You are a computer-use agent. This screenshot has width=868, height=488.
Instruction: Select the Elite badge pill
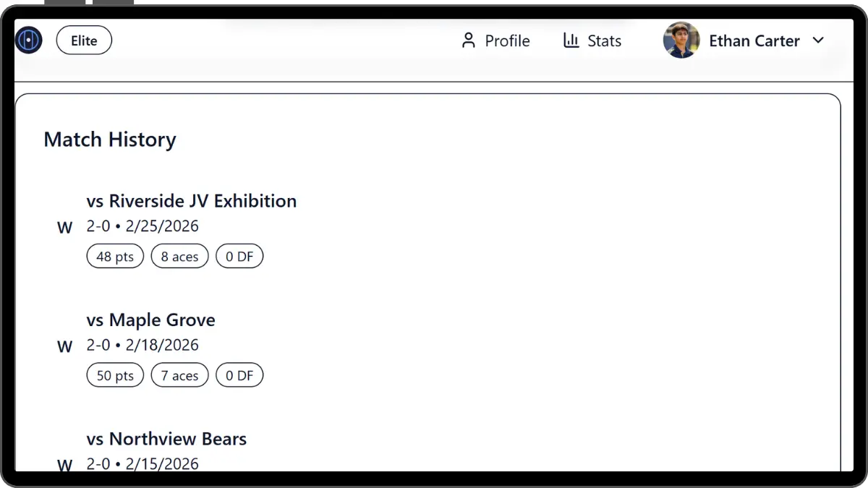84,40
